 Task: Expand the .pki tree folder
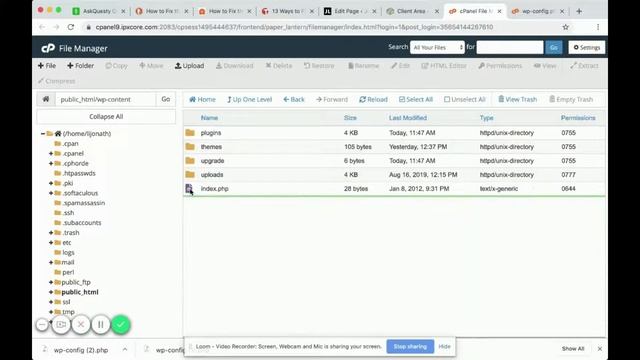tap(51, 183)
